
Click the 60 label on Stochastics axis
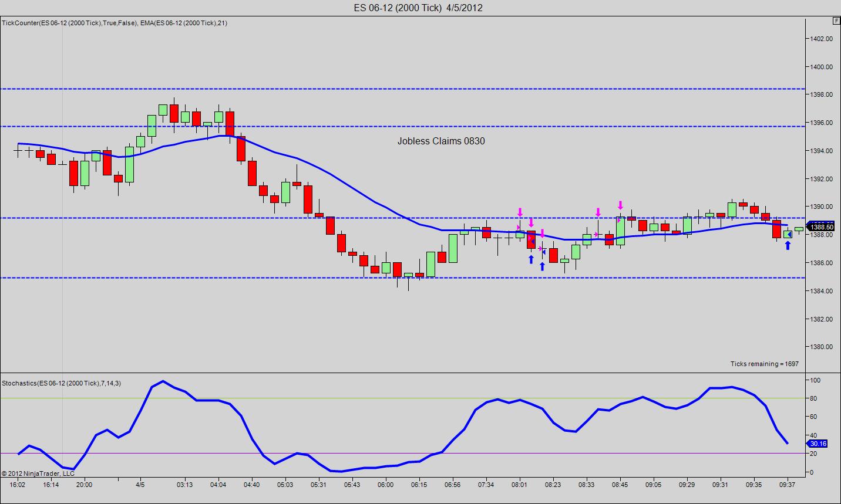coord(813,417)
